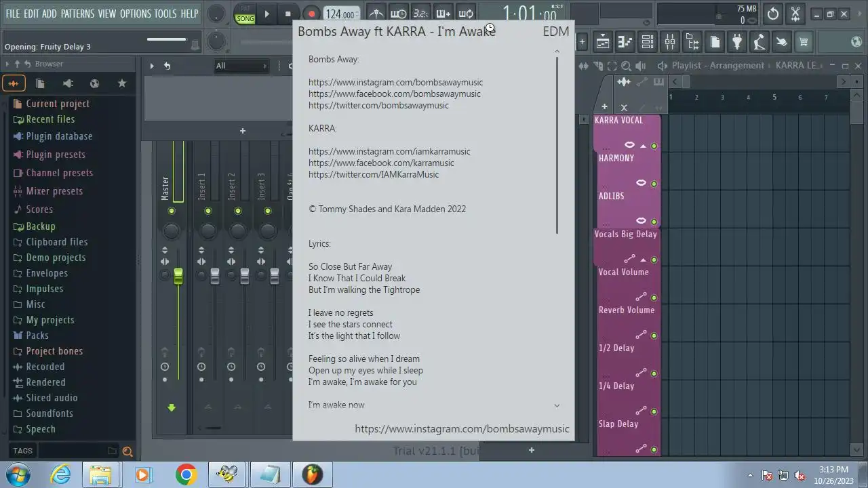Image resolution: width=868 pixels, height=488 pixels.
Task: Open the piano roll view icon
Action: (625, 42)
